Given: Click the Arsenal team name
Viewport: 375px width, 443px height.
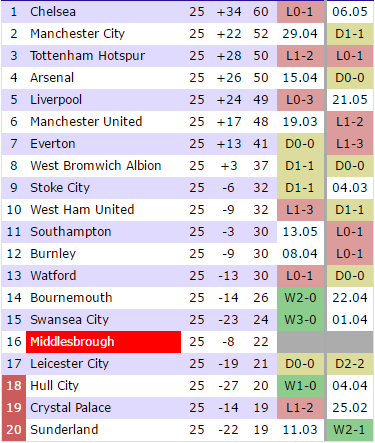Looking at the screenshot, I should coord(52,78).
